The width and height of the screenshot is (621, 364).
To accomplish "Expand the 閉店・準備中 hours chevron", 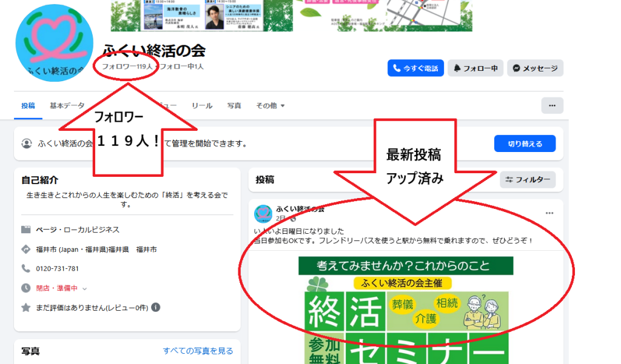I will click(84, 288).
